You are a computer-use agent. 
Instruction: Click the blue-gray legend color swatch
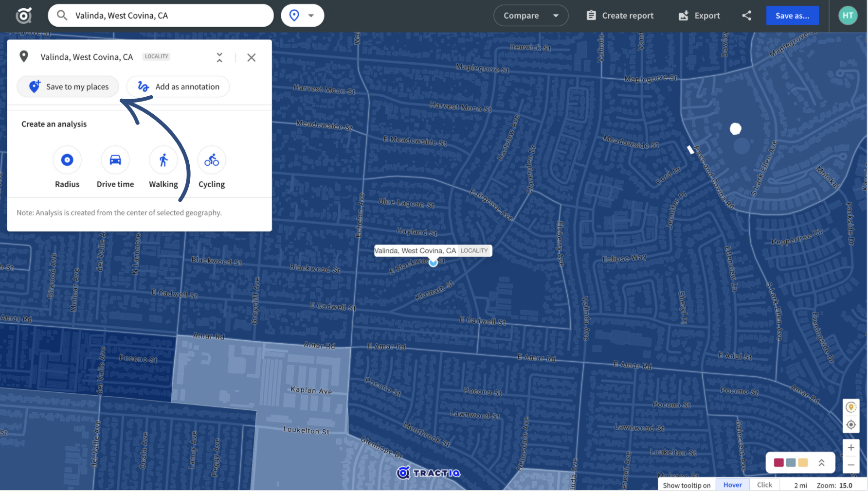coord(791,463)
